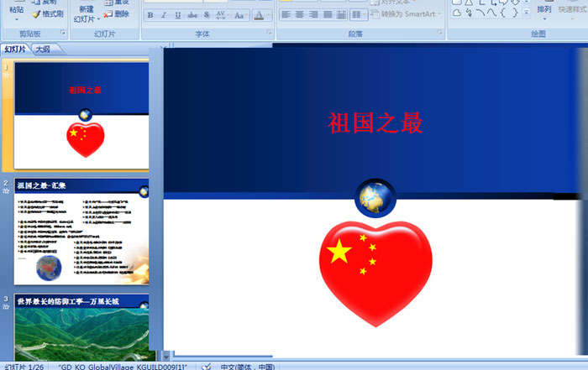This screenshot has height=370, width=588.
Task: Expand the shapes gallery More button
Action: point(527,13)
